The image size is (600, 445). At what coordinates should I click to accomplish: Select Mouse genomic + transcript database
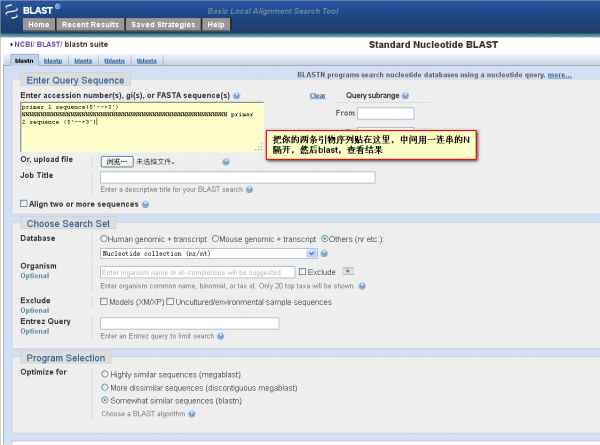[x=215, y=239]
